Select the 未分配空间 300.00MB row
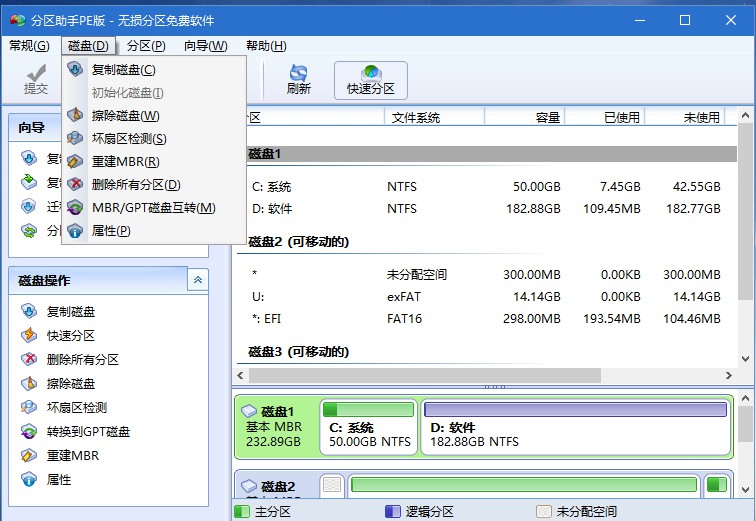The height and width of the screenshot is (521, 756). 487,275
